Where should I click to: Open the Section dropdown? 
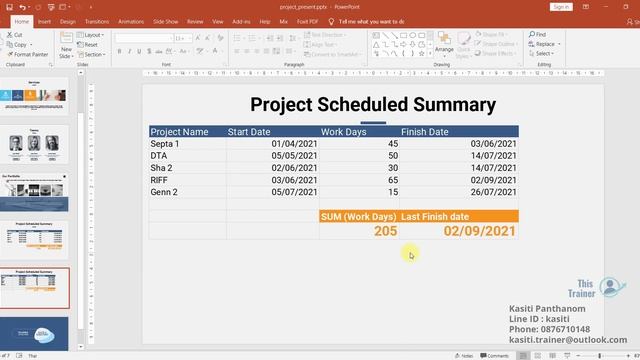tap(91, 54)
